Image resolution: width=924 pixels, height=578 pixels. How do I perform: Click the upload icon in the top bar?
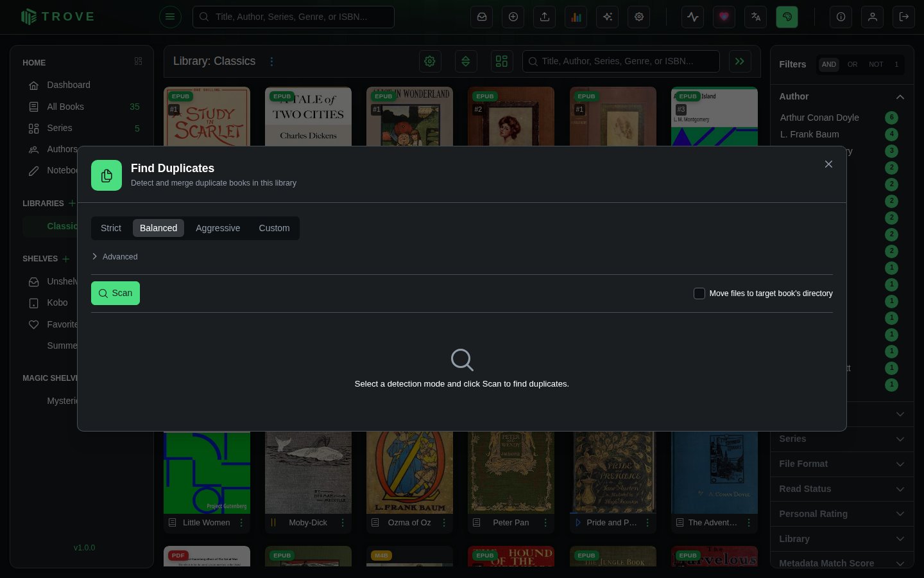[545, 17]
